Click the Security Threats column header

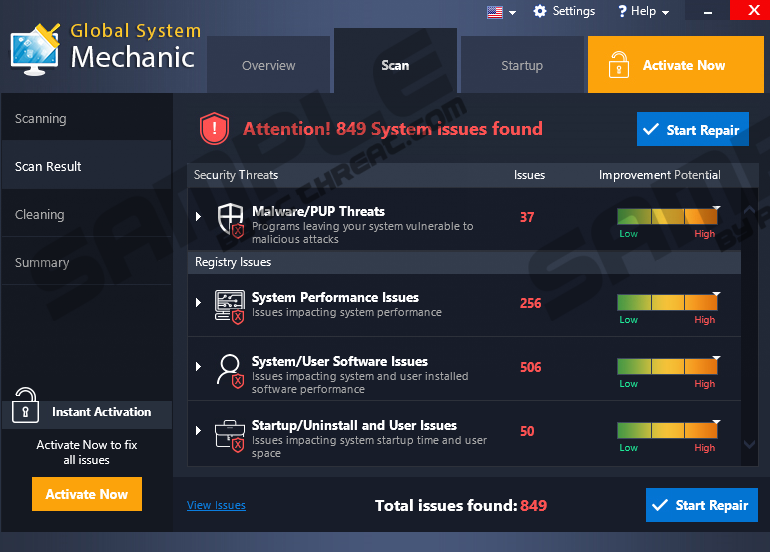(x=236, y=175)
